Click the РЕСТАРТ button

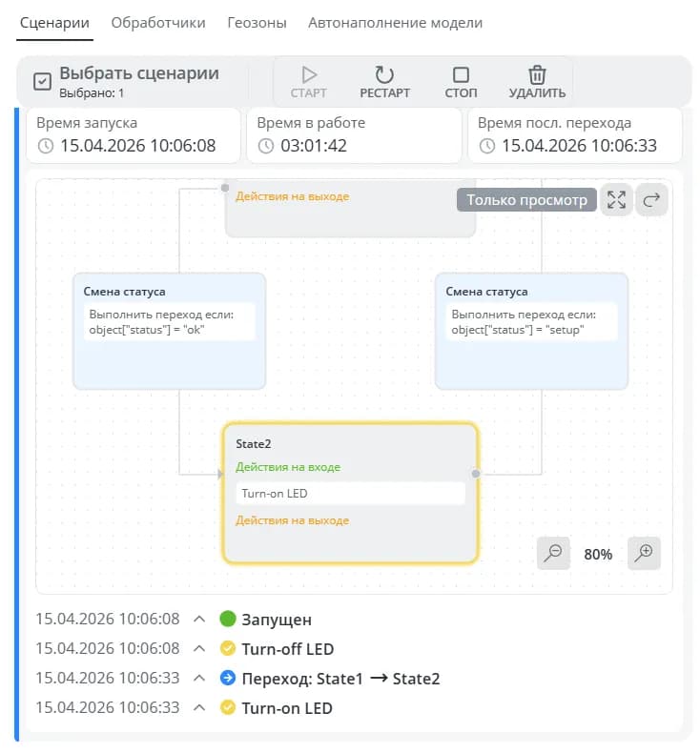coord(385,82)
